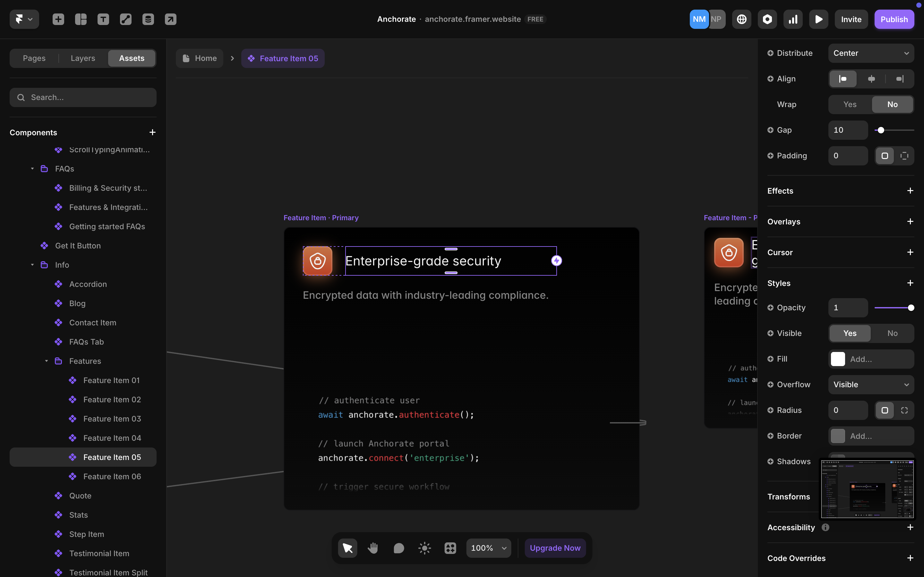Click the Preview play button
Viewport: 924px width, 577px height.
click(818, 19)
